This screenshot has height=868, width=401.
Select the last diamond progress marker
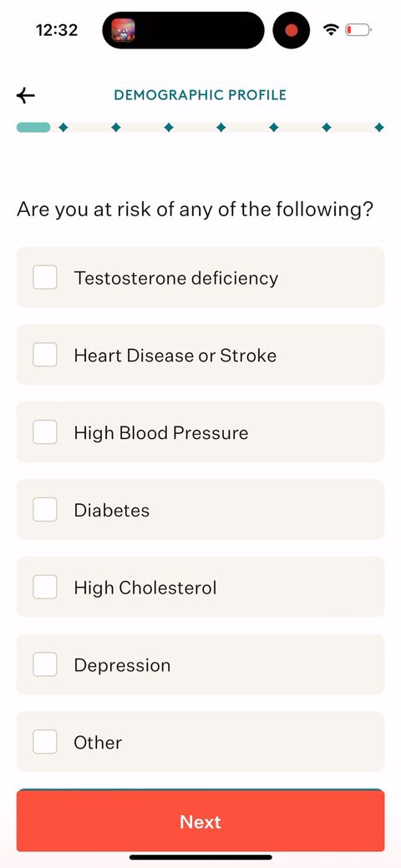(x=378, y=128)
